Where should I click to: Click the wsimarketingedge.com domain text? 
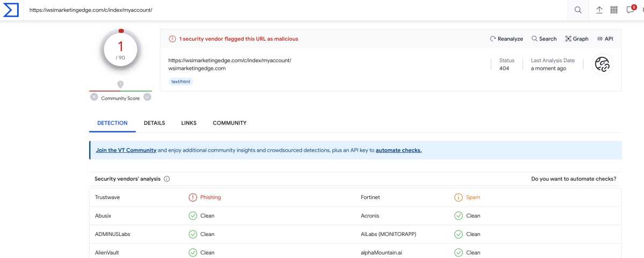click(197, 68)
